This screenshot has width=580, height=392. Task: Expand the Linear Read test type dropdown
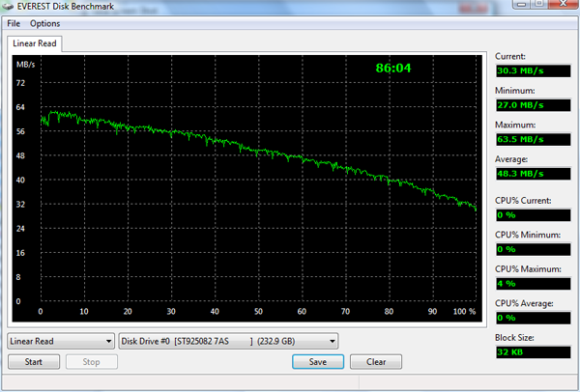[60, 340]
